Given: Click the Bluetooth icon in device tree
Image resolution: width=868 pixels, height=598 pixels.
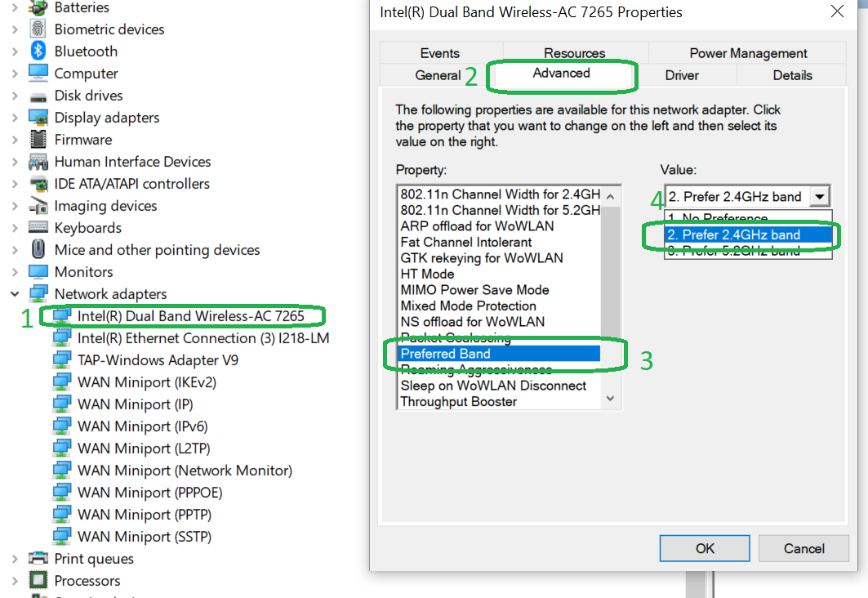Looking at the screenshot, I should click(x=38, y=51).
